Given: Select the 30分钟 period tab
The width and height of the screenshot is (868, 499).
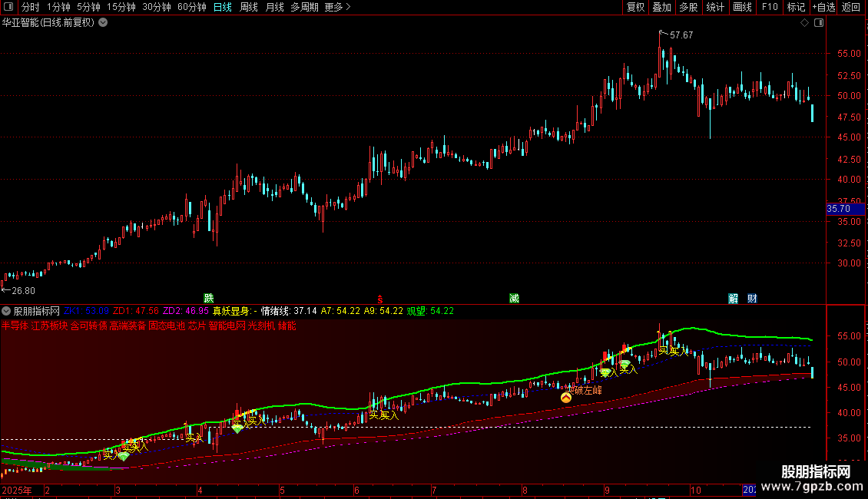Looking at the screenshot, I should [x=157, y=7].
